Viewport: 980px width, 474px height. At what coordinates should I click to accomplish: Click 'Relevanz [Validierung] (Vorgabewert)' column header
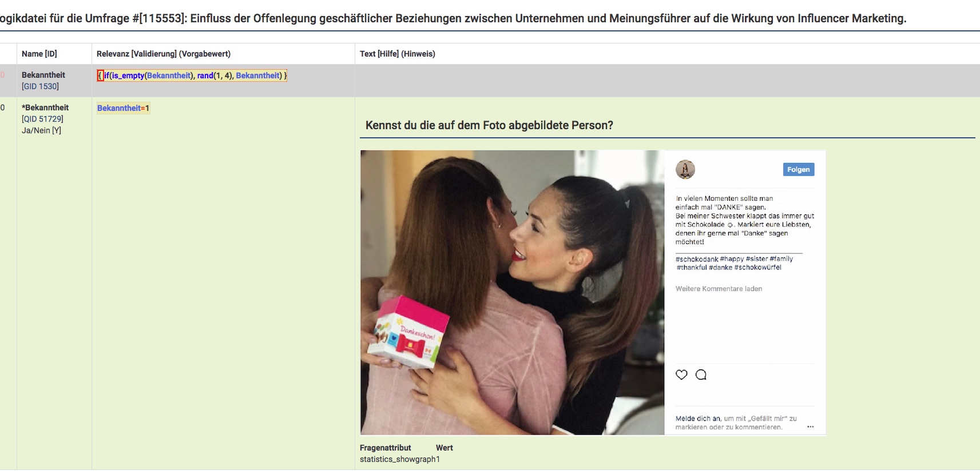tap(164, 54)
